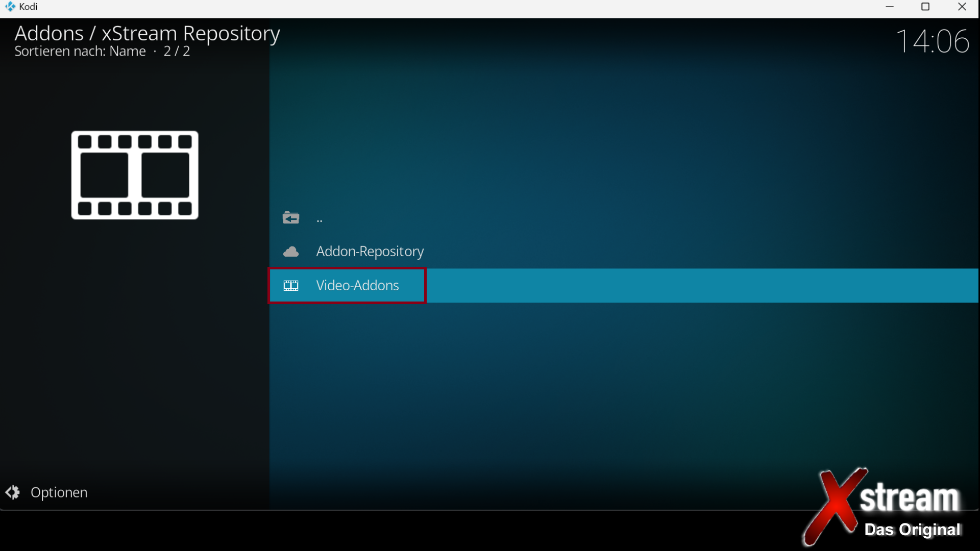Click the small film-strip icon beside Video-Addons
The width and height of the screenshot is (980, 551).
[x=291, y=286]
